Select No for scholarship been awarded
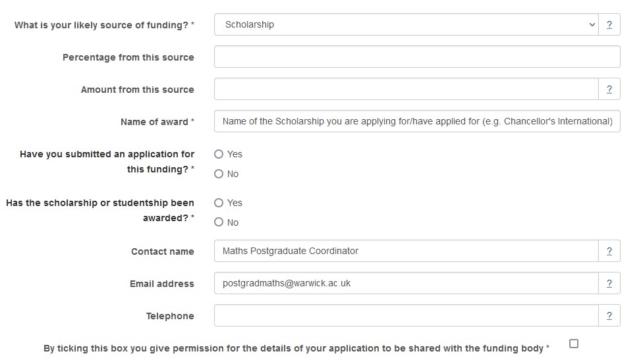Image resolution: width=643 pixels, height=364 pixels. [219, 222]
